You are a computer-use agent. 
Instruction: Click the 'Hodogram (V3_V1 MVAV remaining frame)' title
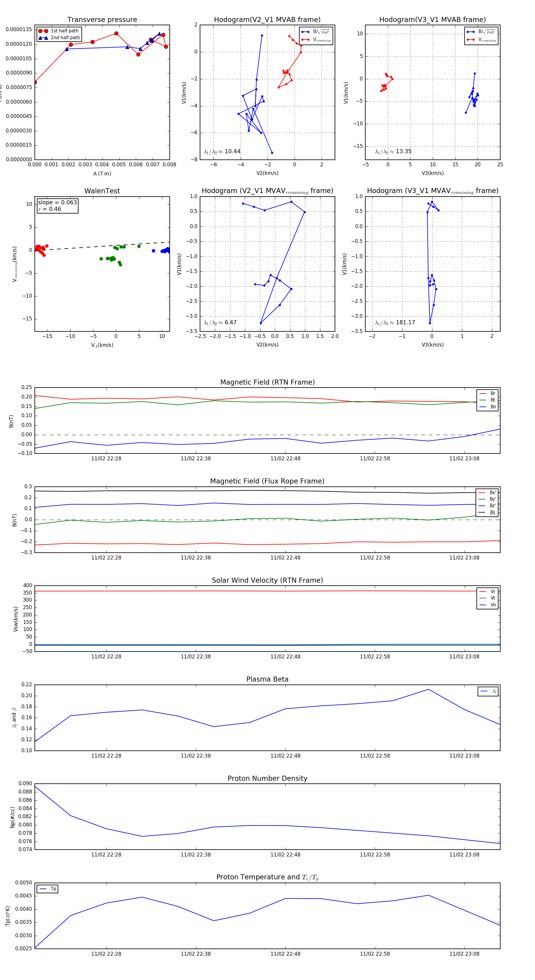[432, 191]
